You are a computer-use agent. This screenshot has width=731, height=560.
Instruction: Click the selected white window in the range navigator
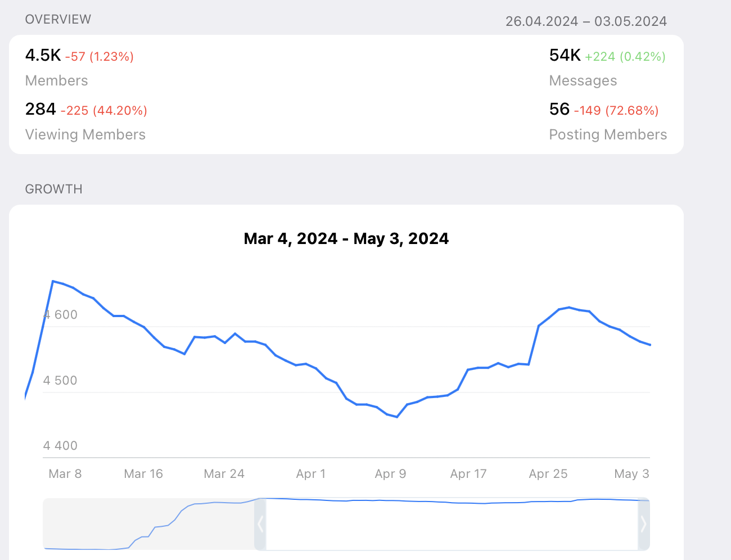click(452, 524)
